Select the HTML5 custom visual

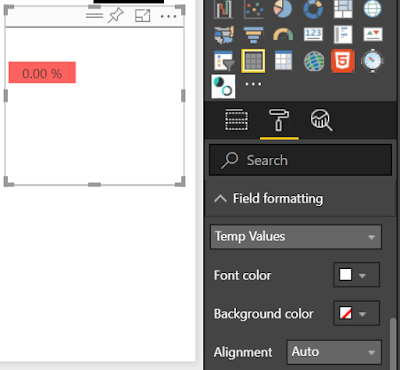point(343,61)
